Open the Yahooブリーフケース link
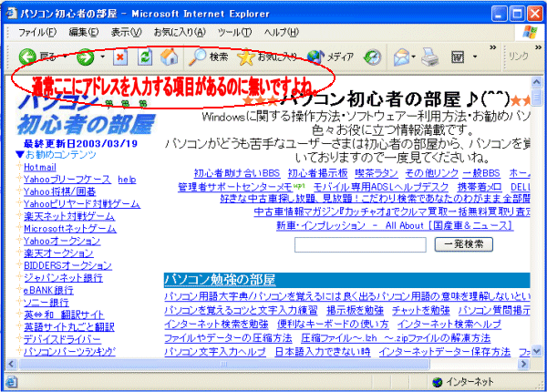The height and width of the screenshot is (392, 547). pyautogui.click(x=67, y=180)
